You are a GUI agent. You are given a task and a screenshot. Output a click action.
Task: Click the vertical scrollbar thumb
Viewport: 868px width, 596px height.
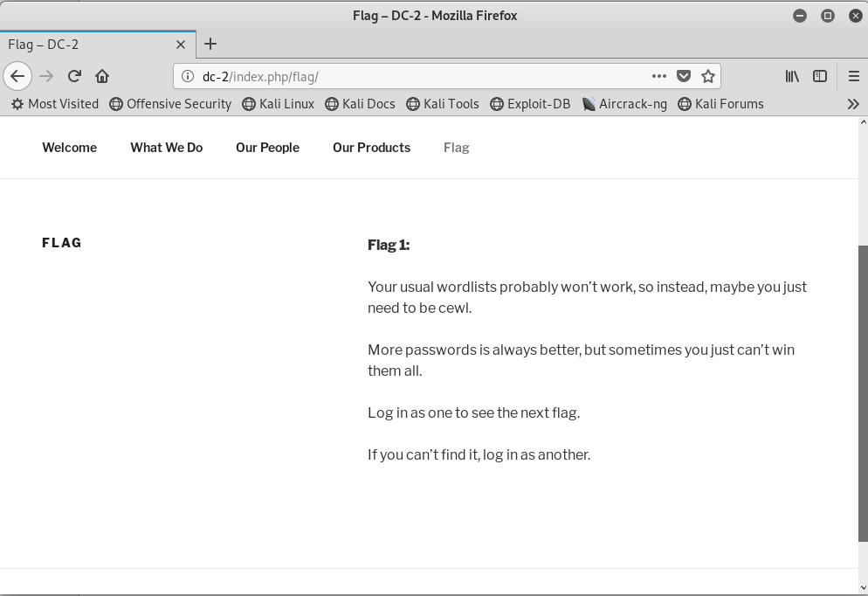(863, 393)
